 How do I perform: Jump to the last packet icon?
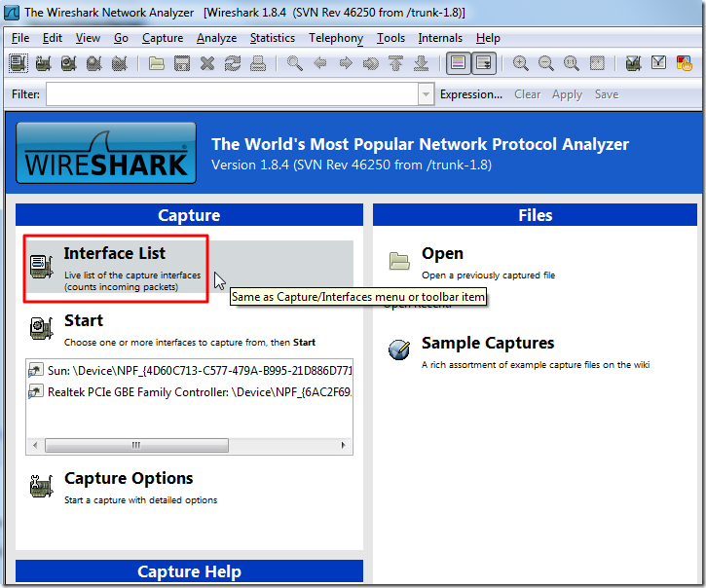click(x=421, y=63)
